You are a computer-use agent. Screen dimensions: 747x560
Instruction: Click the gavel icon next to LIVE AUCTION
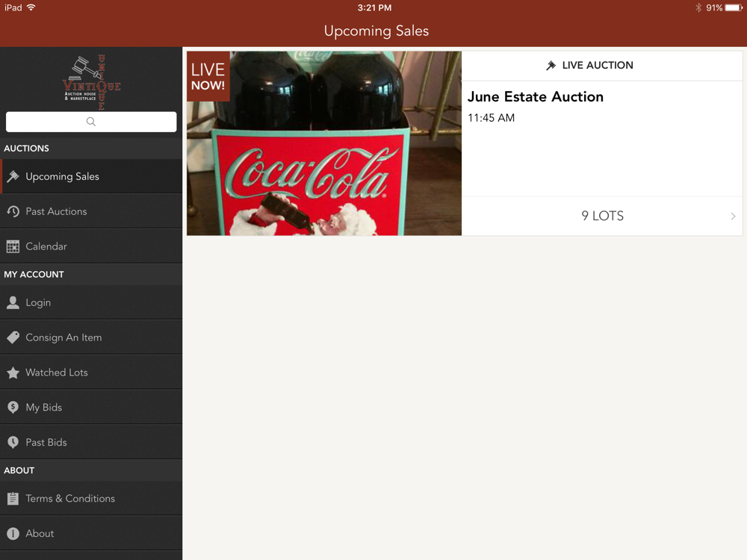click(x=551, y=65)
